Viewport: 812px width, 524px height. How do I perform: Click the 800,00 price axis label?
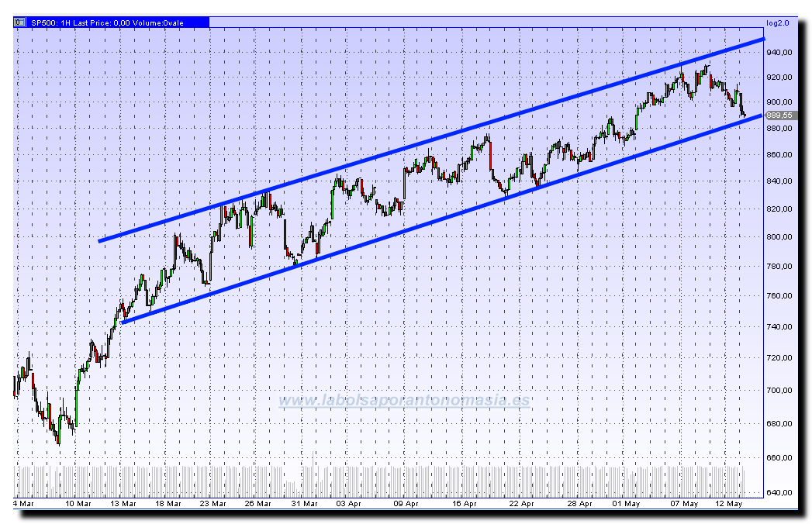779,237
